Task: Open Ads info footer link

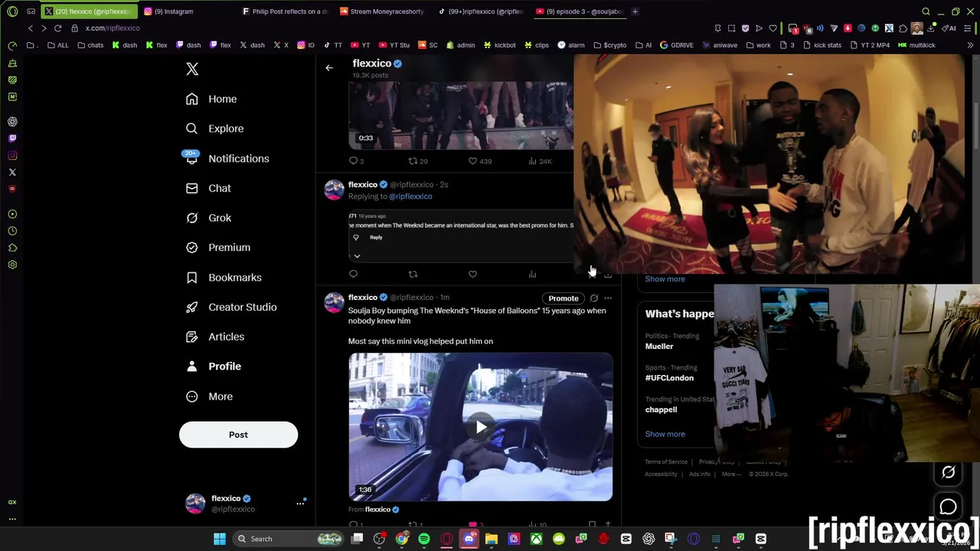Action: click(699, 474)
